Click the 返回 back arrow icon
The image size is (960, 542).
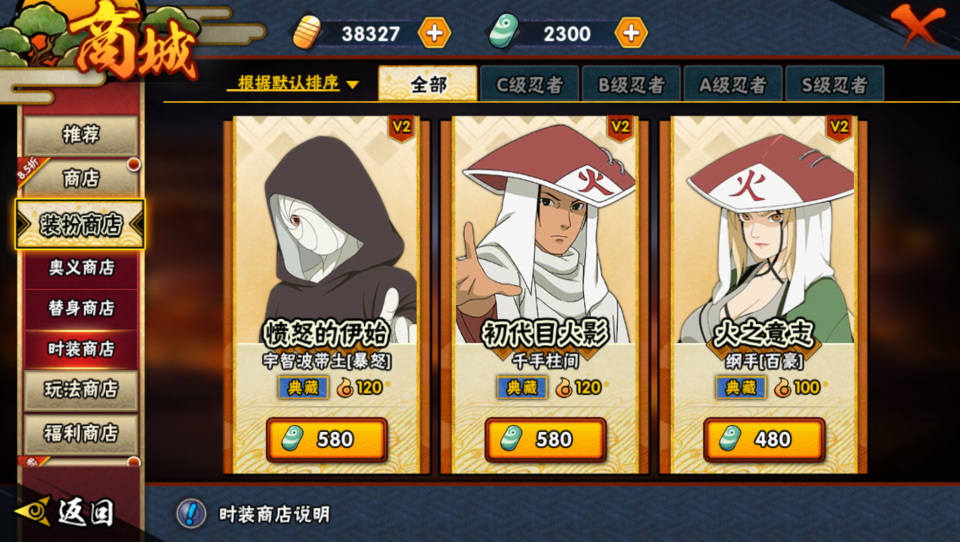point(34,511)
